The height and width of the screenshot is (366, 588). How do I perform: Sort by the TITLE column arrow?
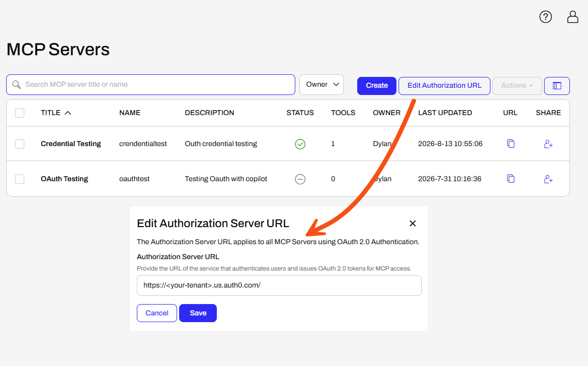(68, 113)
